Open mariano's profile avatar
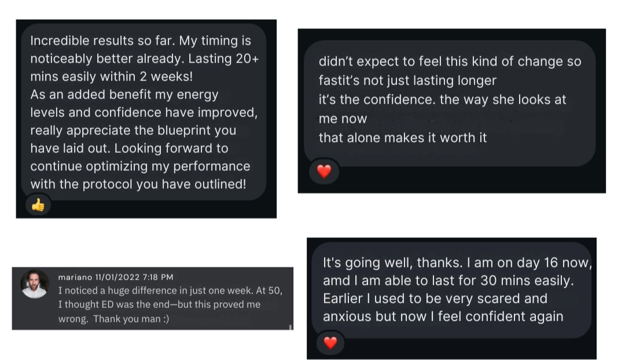 35,284
